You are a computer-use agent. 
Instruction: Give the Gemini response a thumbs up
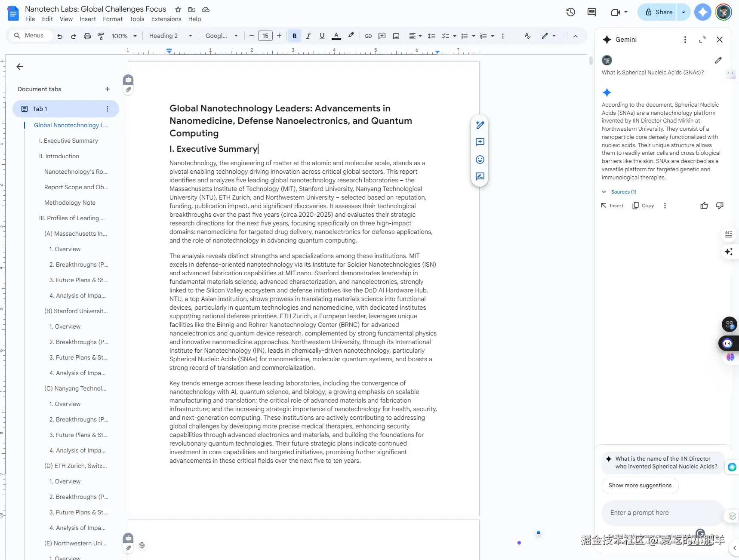(x=704, y=206)
